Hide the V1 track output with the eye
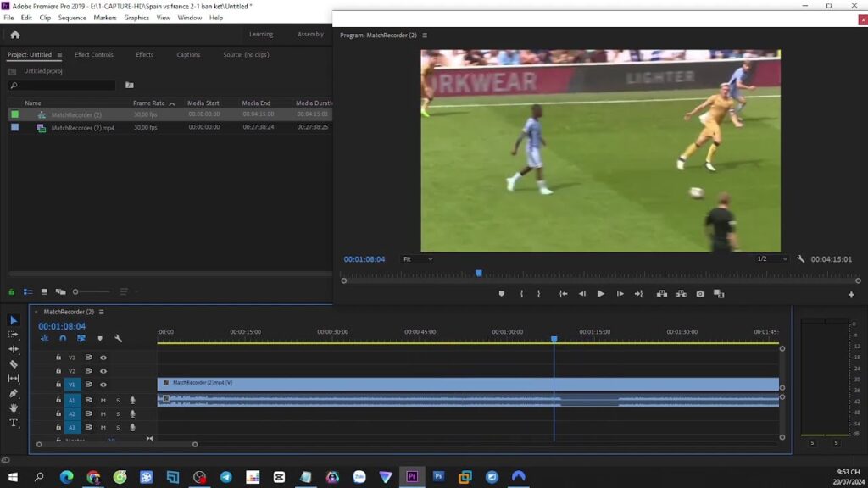 [x=103, y=385]
